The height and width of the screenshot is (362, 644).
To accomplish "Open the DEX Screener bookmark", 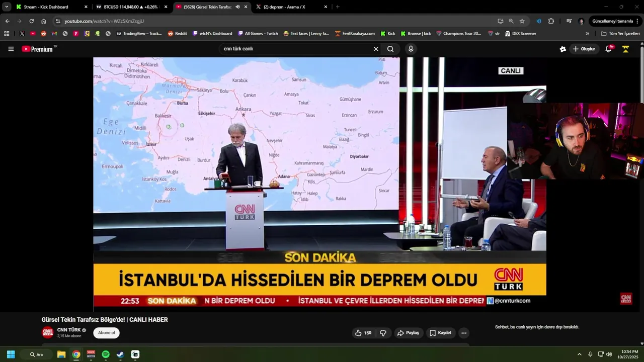I will 520,34.
